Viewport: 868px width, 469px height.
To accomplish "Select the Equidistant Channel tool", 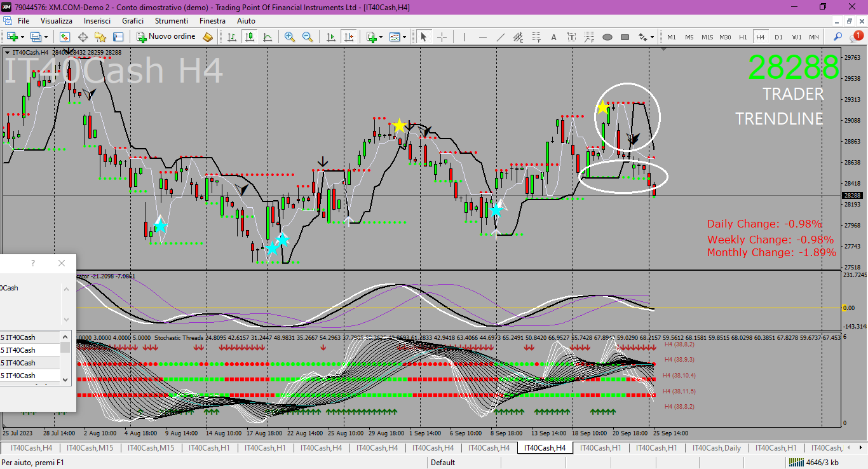I will coord(519,37).
